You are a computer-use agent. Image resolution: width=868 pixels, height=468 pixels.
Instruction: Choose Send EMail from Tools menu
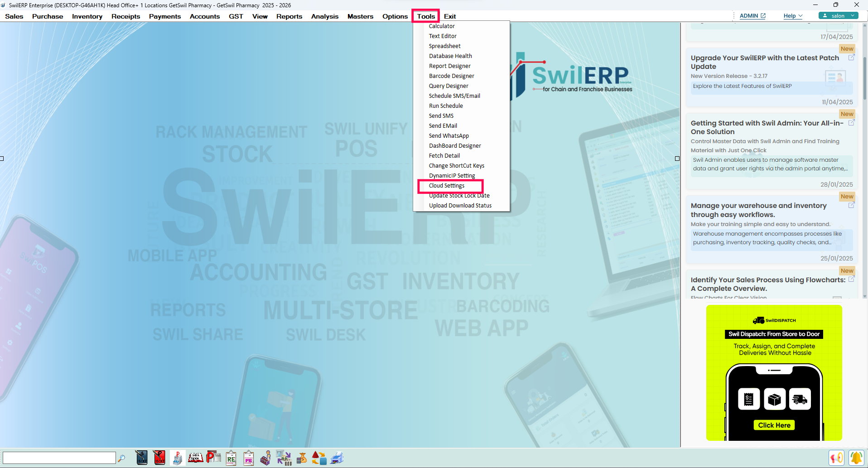(443, 126)
